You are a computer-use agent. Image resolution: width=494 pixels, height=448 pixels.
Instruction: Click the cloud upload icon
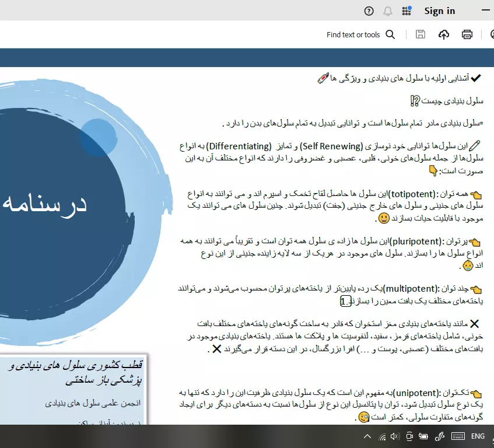pos(444,35)
